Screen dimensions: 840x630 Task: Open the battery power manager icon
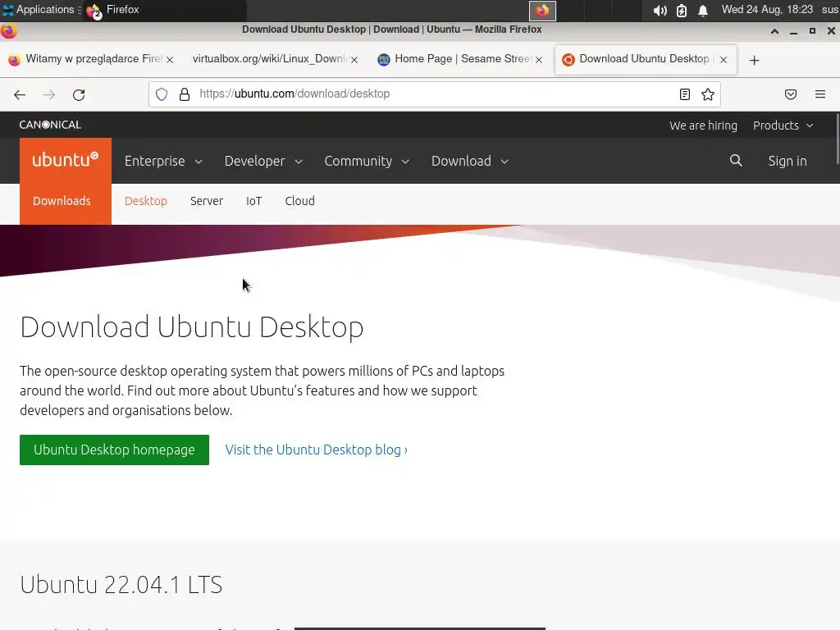pyautogui.click(x=682, y=11)
